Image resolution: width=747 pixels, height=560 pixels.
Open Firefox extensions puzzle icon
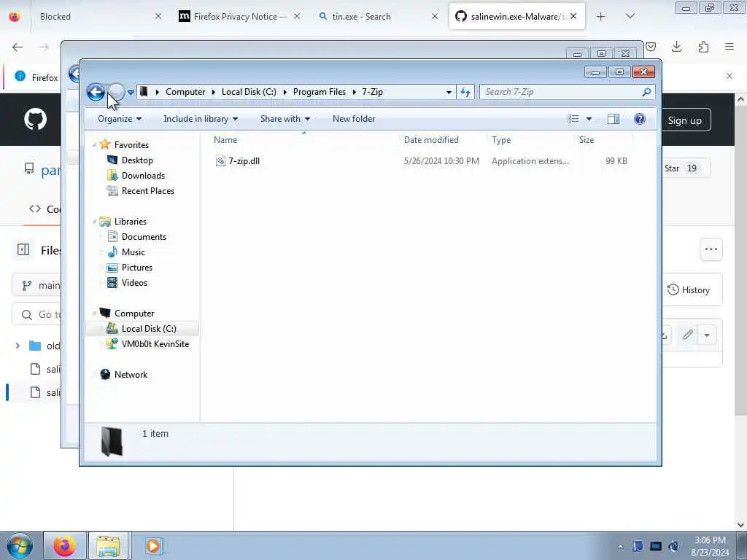point(703,46)
